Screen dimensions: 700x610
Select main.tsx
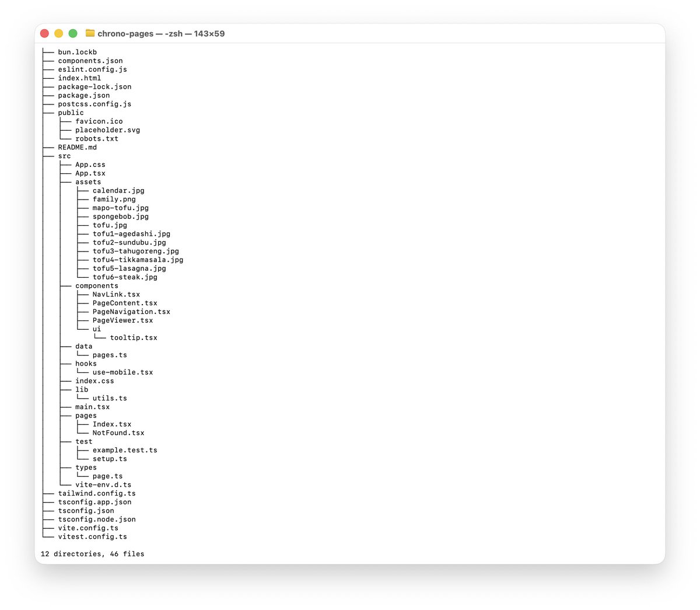[92, 407]
